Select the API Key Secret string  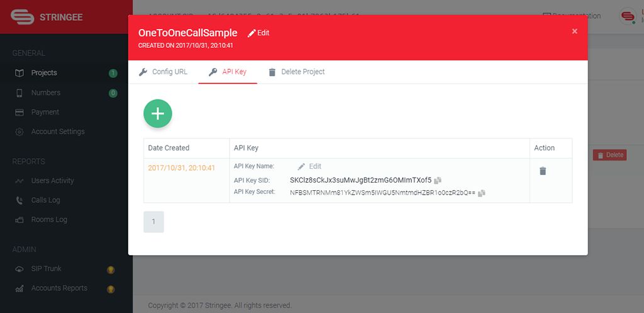[x=382, y=193]
